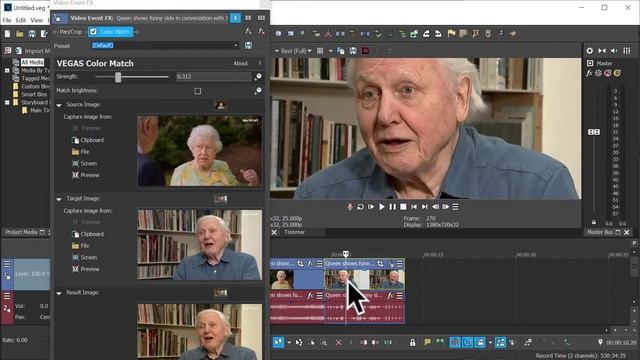Select Clipboard under Target Image capture
This screenshot has width=640, height=360.
[88, 234]
